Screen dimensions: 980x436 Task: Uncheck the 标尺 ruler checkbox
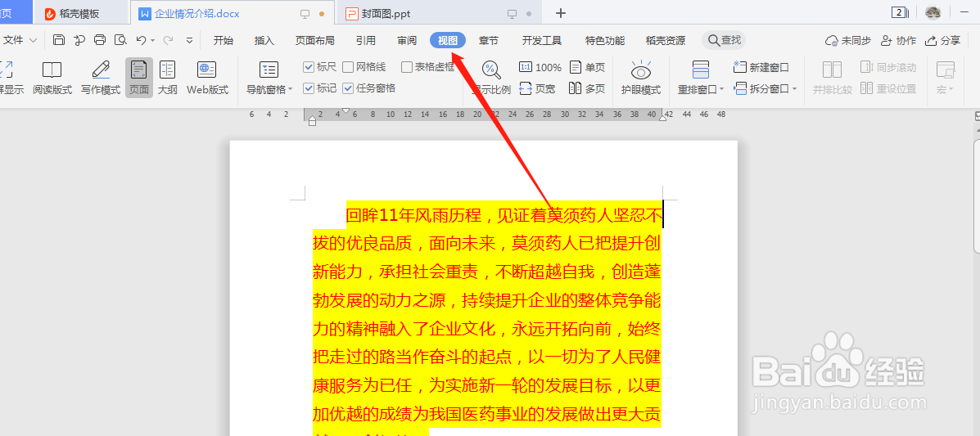click(308, 67)
